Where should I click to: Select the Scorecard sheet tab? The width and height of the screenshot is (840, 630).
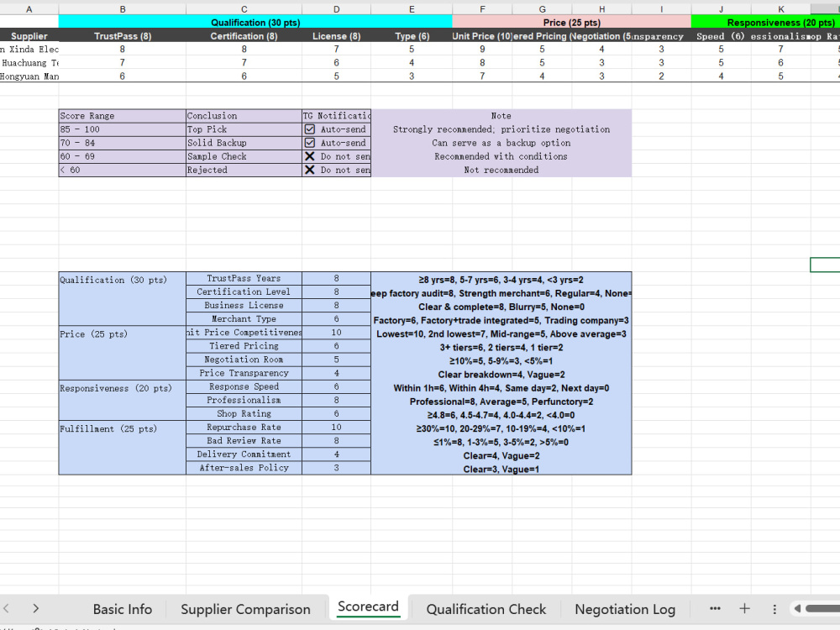pyautogui.click(x=368, y=607)
